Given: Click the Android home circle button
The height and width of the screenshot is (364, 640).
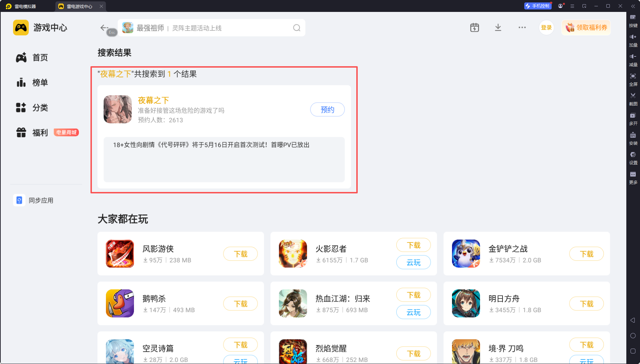Looking at the screenshot, I should pyautogui.click(x=633, y=336).
